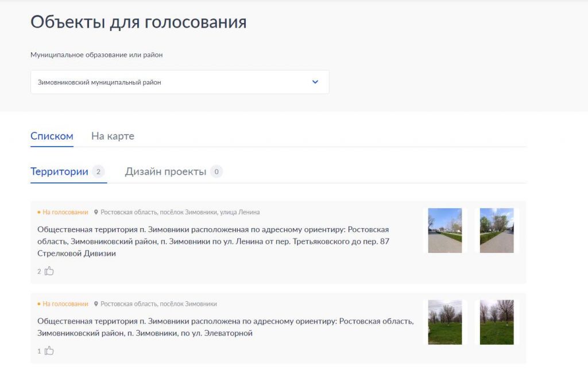
Task: Click the zero badge beside Дизайн проекты
Action: pyautogui.click(x=216, y=171)
